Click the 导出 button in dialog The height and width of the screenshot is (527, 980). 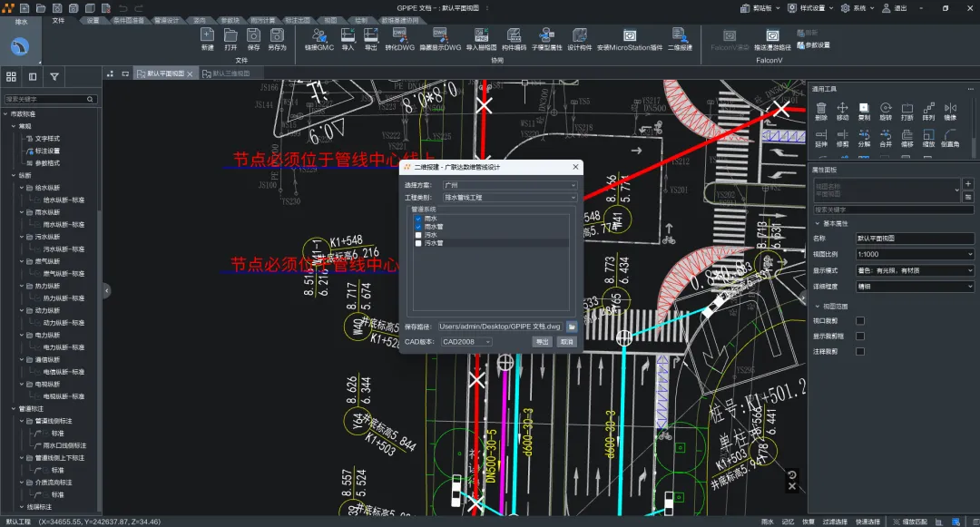coord(543,342)
